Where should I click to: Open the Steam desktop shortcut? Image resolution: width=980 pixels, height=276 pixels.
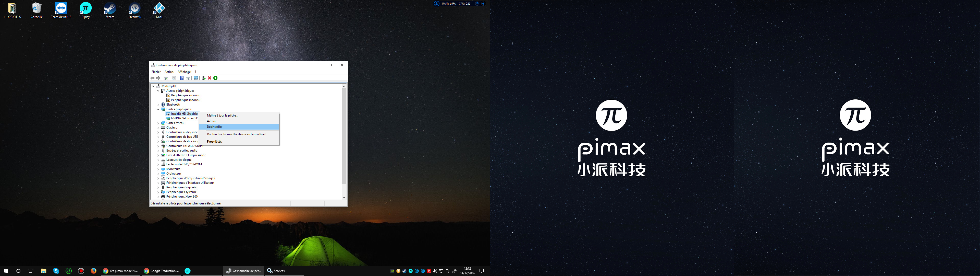point(110,11)
